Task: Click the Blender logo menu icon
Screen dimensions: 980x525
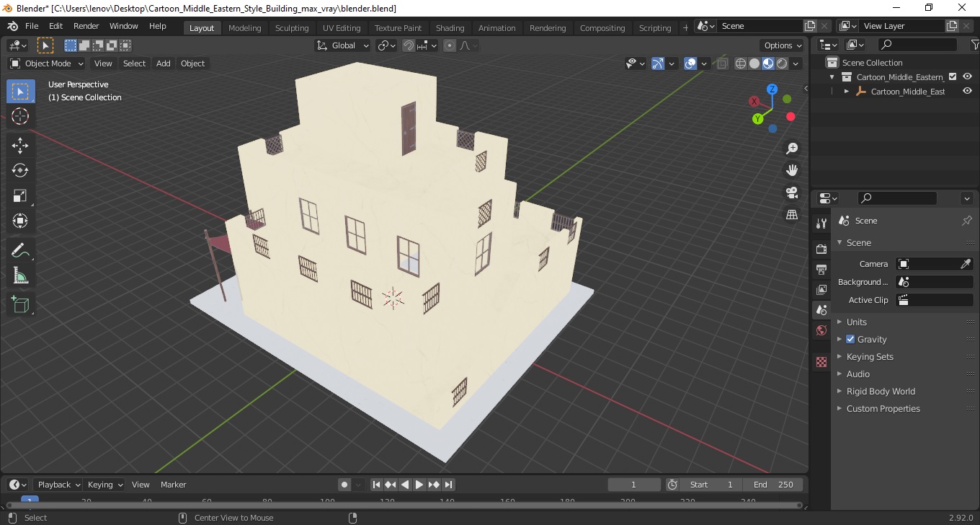Action: [12, 26]
